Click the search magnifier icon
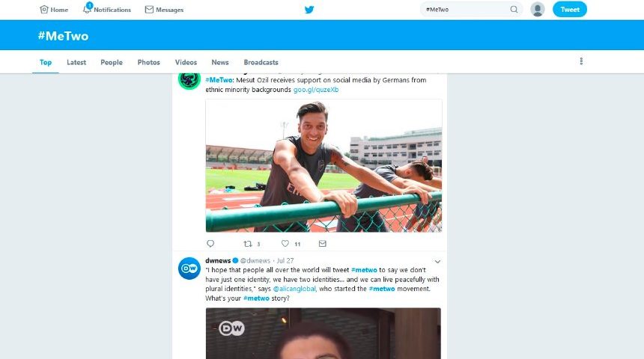This screenshot has width=644, height=359. (514, 10)
